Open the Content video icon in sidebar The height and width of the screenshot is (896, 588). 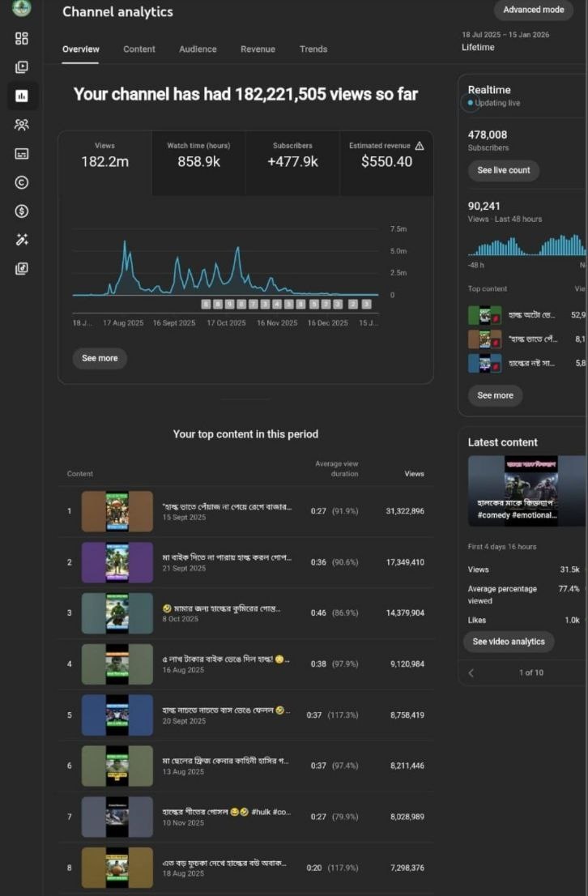pyautogui.click(x=22, y=67)
